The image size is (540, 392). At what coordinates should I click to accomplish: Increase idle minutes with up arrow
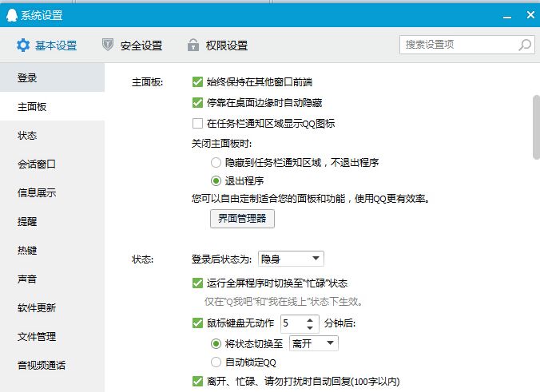point(310,319)
